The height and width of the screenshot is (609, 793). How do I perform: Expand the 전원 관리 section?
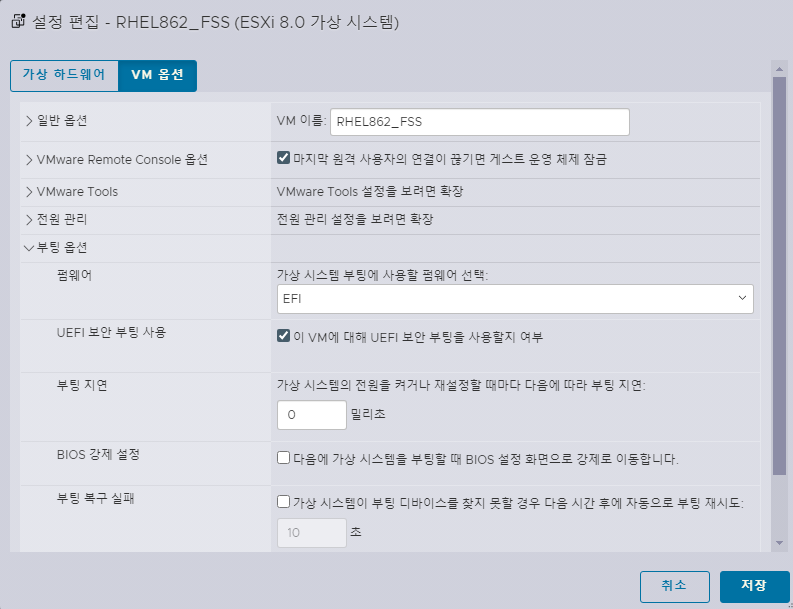pos(29,220)
